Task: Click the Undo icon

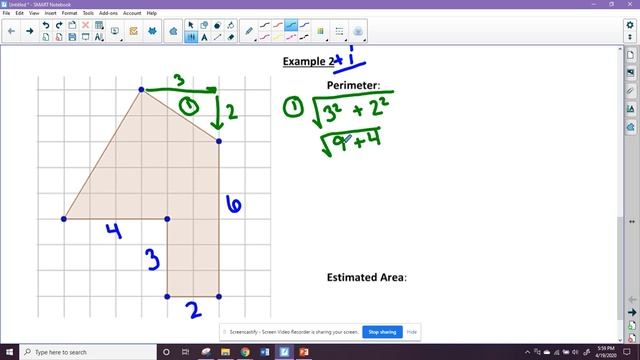Action: coord(46,25)
